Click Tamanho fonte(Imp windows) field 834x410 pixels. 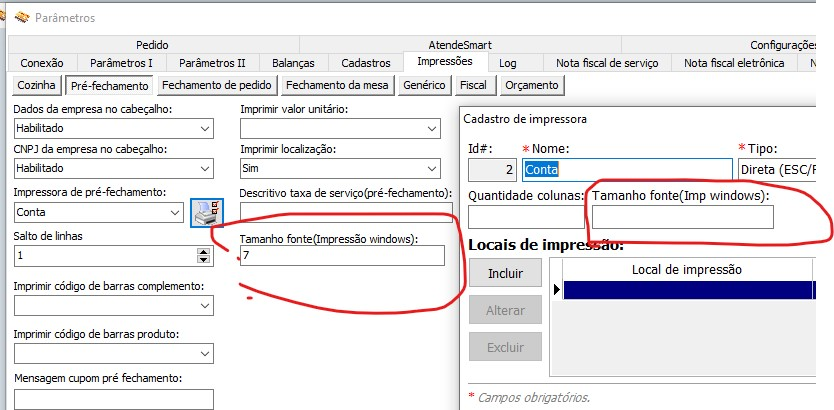point(683,217)
